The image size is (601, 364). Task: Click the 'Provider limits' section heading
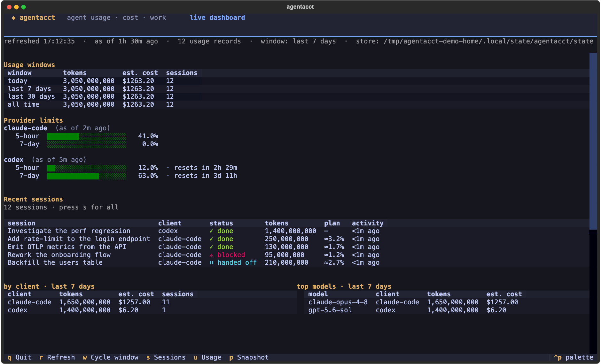click(33, 121)
